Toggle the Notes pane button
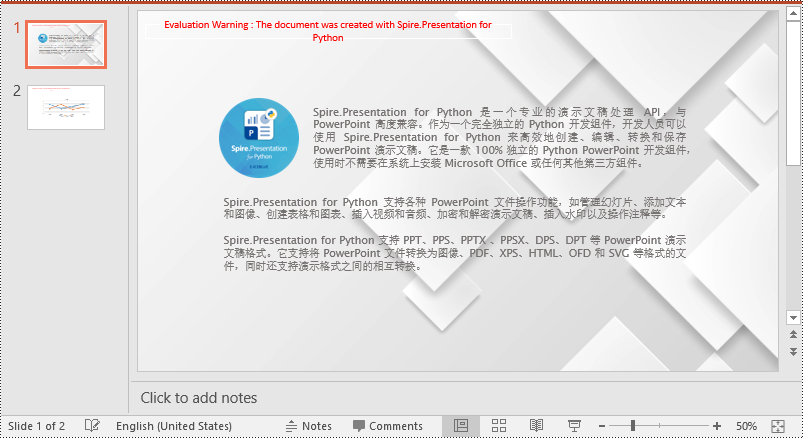This screenshot has width=803, height=438. (309, 426)
